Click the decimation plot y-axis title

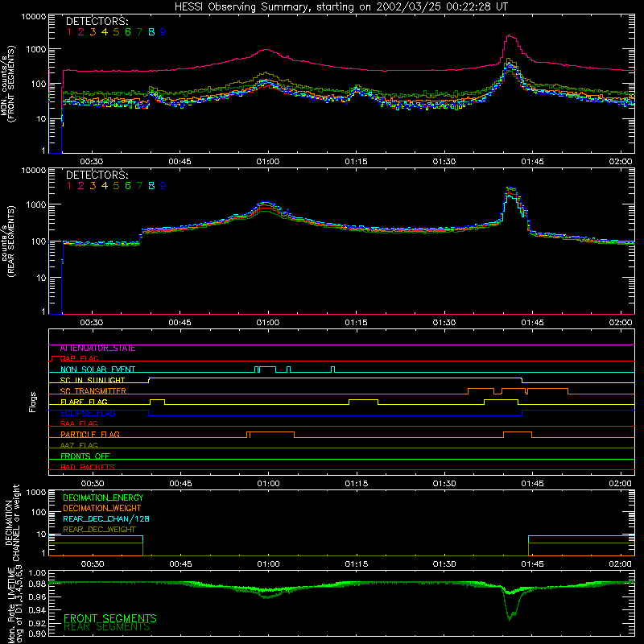tap(12, 522)
